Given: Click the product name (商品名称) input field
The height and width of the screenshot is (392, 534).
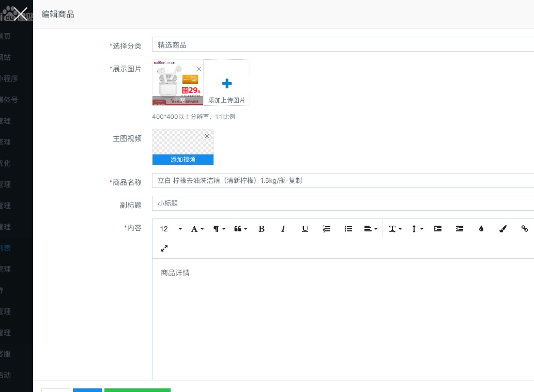Looking at the screenshot, I should (341, 181).
